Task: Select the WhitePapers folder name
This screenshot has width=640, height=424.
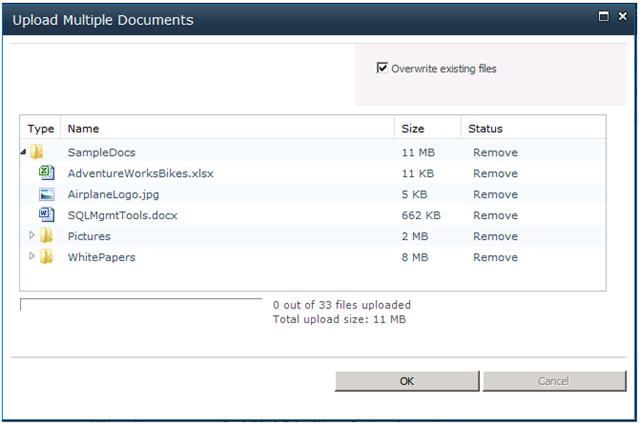Action: click(102, 257)
